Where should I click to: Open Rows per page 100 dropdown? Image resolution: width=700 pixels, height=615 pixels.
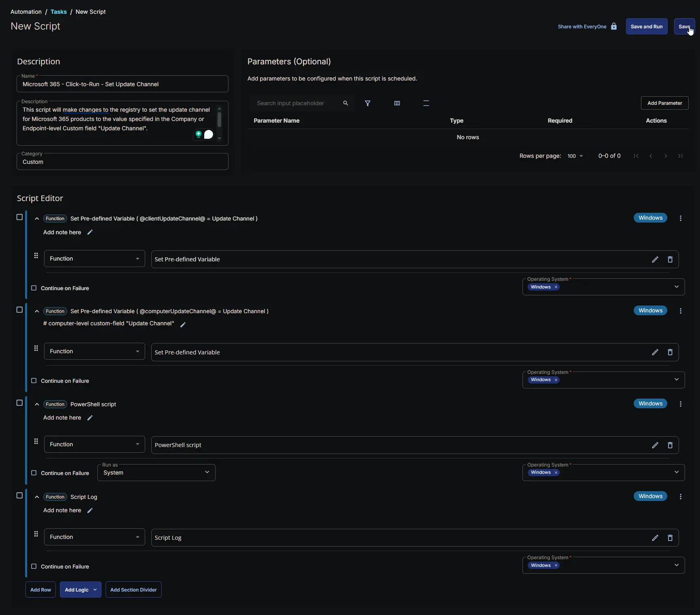(x=575, y=156)
